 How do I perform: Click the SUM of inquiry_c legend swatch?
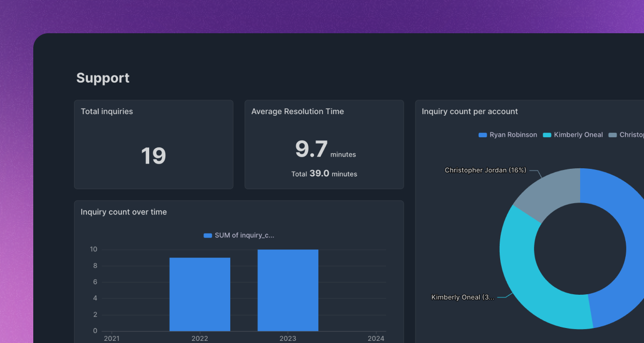[x=207, y=235]
